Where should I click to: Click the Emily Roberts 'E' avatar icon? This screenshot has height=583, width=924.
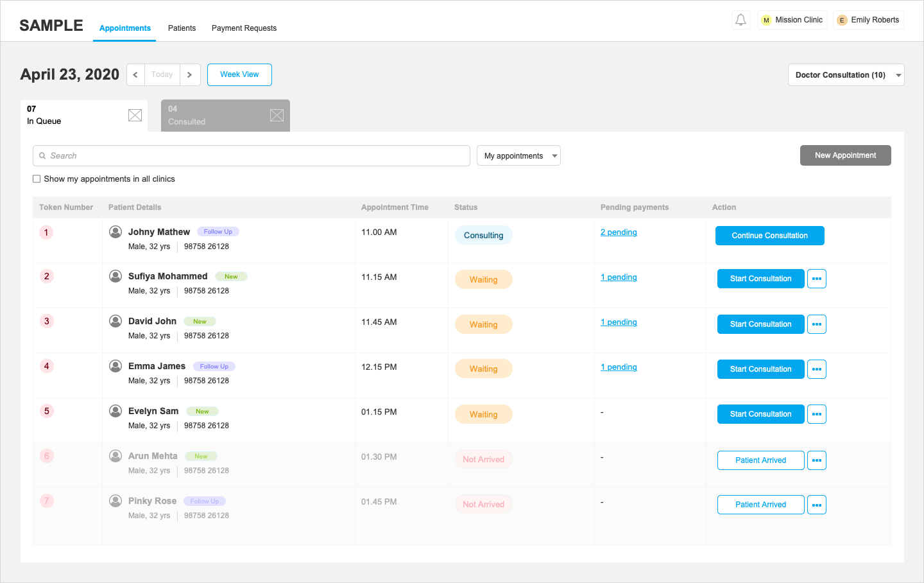click(842, 21)
